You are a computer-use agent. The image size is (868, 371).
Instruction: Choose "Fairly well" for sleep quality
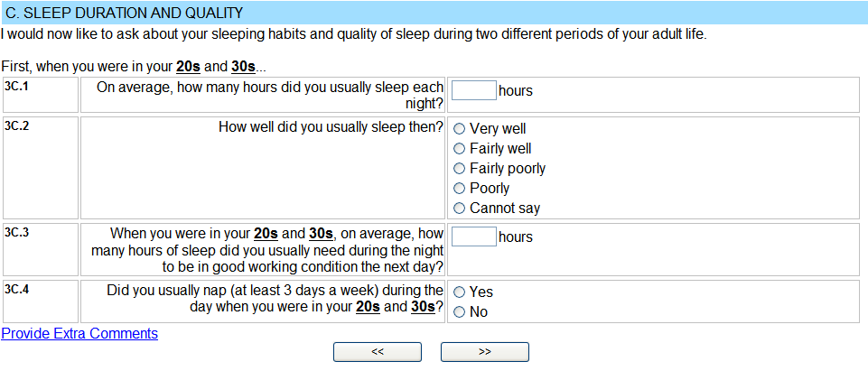[x=460, y=149]
